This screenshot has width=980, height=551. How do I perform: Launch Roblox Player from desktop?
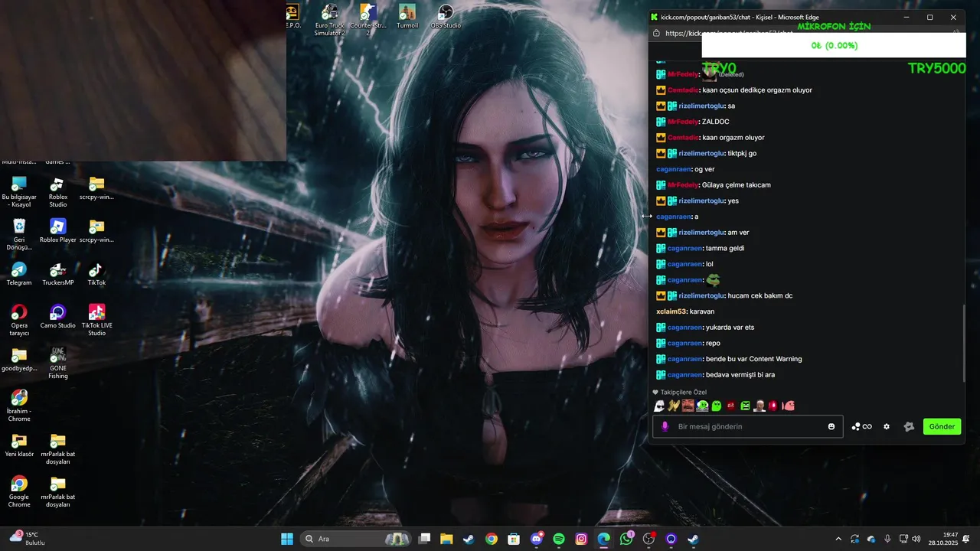(x=58, y=231)
